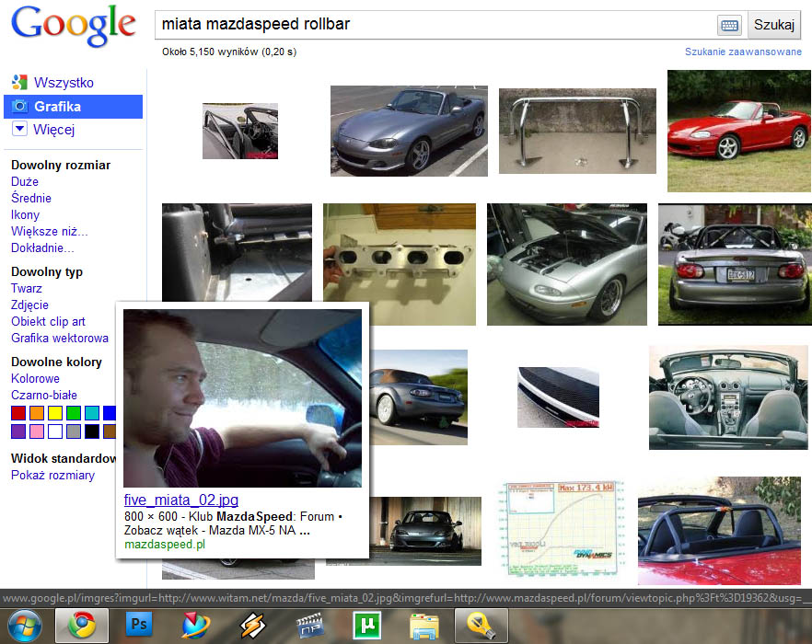Expand the Więcej dropdown arrow
The height and width of the screenshot is (644, 812).
[x=19, y=129]
